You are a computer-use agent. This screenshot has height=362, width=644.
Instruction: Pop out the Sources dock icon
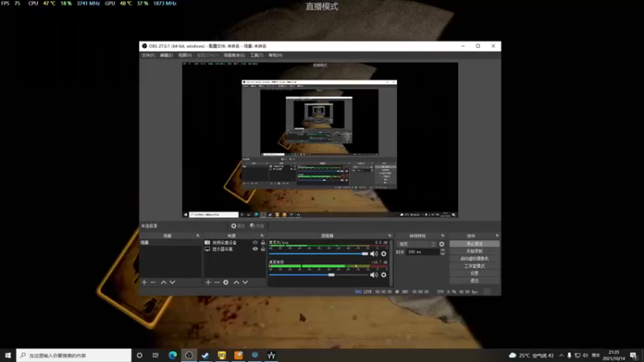tap(262, 236)
